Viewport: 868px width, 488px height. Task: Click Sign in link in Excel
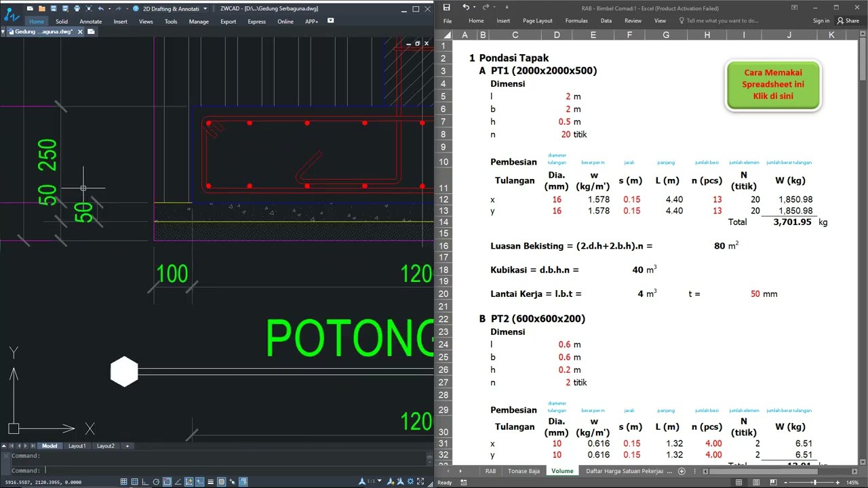[821, 21]
